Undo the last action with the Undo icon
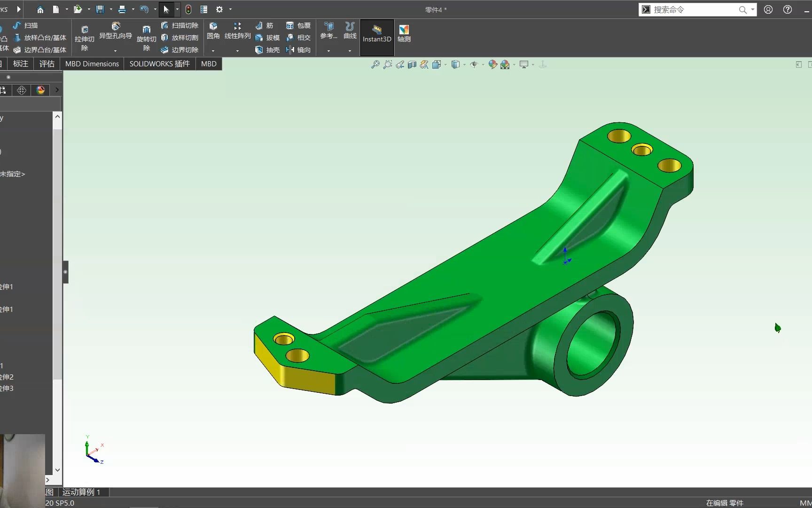Screen dimensions: 812x508 click(x=144, y=9)
